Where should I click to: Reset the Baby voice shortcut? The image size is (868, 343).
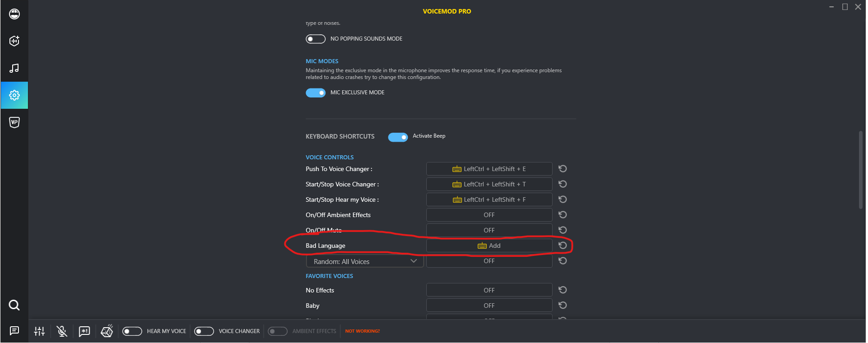coord(562,306)
